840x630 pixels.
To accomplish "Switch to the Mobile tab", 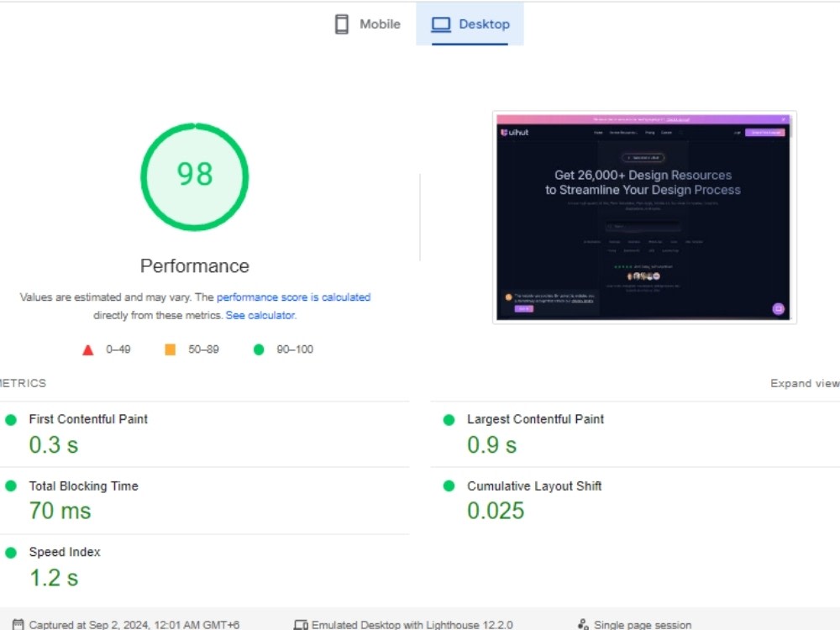I will 368,24.
